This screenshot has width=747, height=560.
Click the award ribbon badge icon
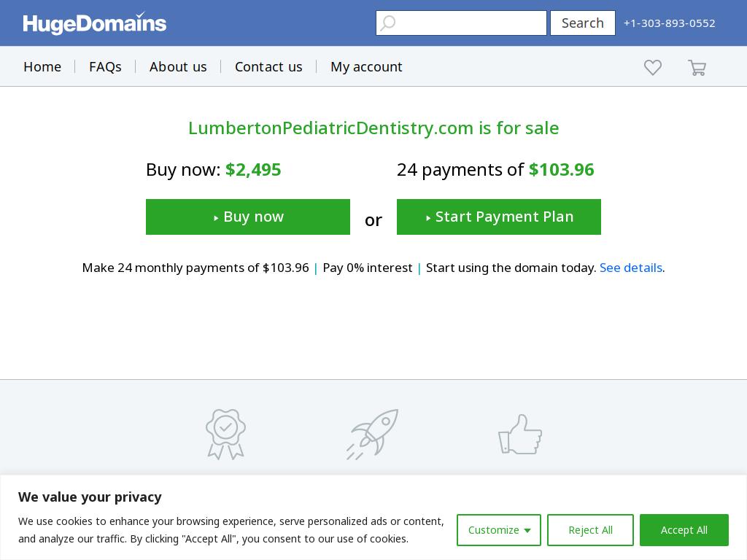(226, 435)
